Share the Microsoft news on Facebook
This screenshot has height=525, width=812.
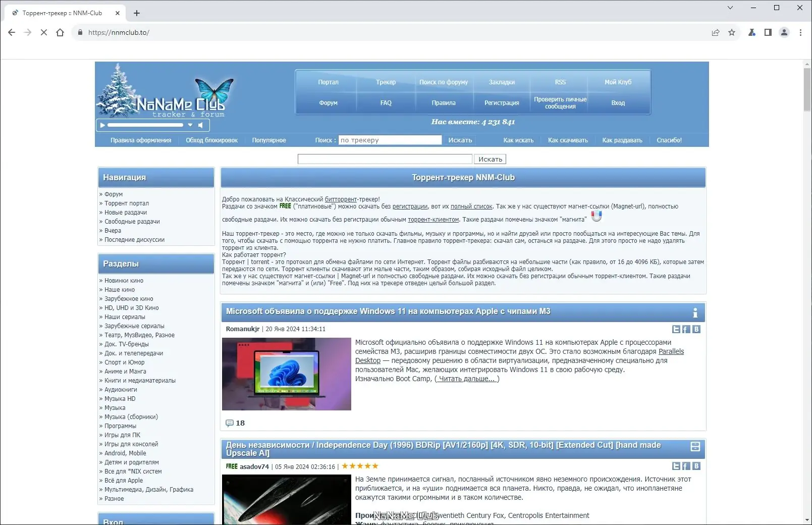[685, 329]
